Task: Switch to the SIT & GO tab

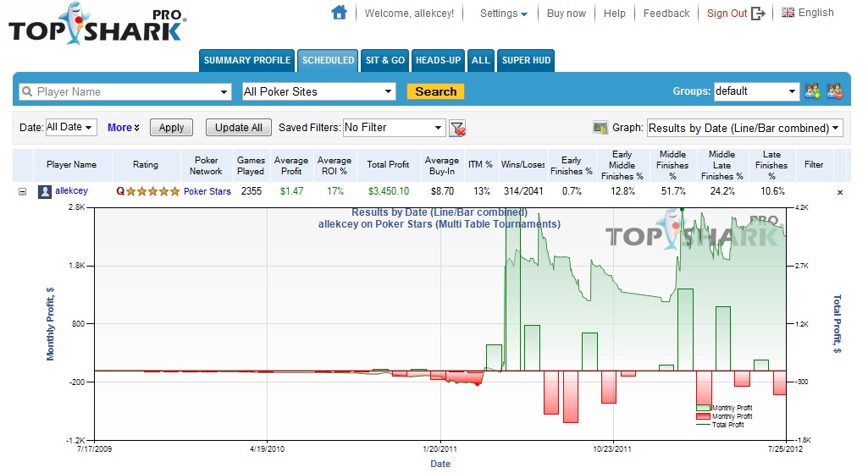Action: pyautogui.click(x=384, y=60)
